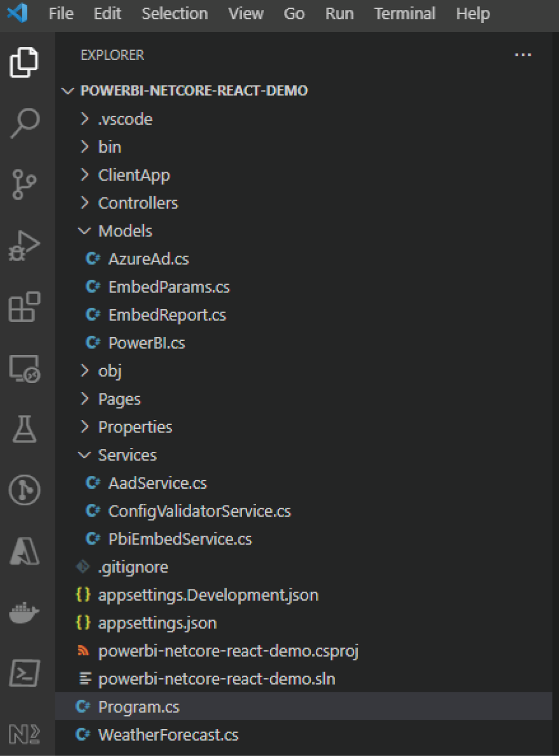Open the Search view in activity bar

pyautogui.click(x=25, y=122)
